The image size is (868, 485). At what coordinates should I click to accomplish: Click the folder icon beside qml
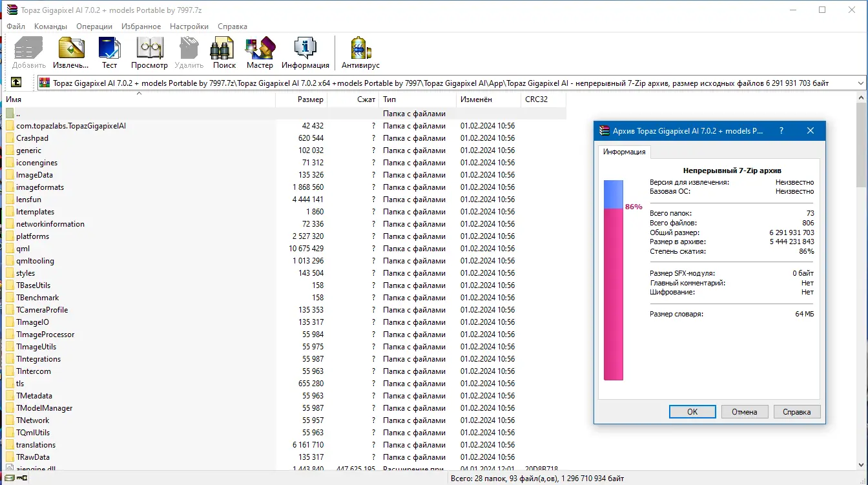[10, 249]
